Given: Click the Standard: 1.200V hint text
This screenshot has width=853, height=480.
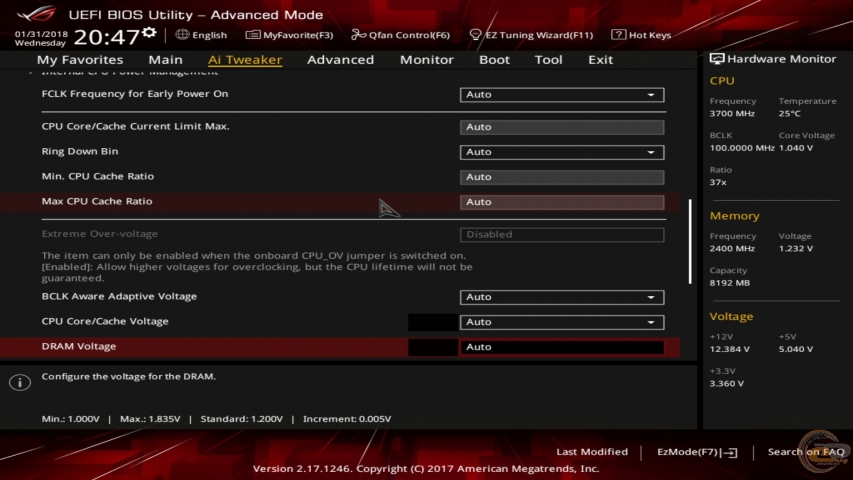Looking at the screenshot, I should pyautogui.click(x=242, y=419).
